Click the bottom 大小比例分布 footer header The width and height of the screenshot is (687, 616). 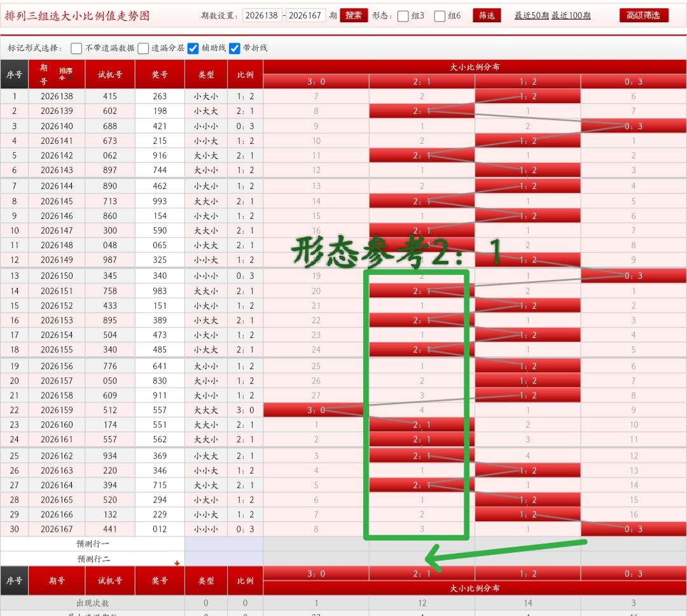pyautogui.click(x=475, y=589)
